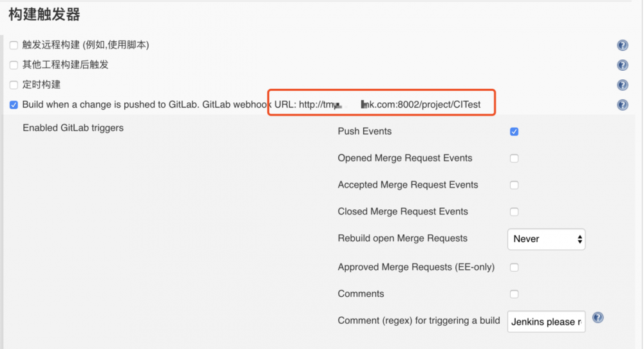Click the Rebuild open Merge Requests label
644x349 pixels.
(402, 238)
